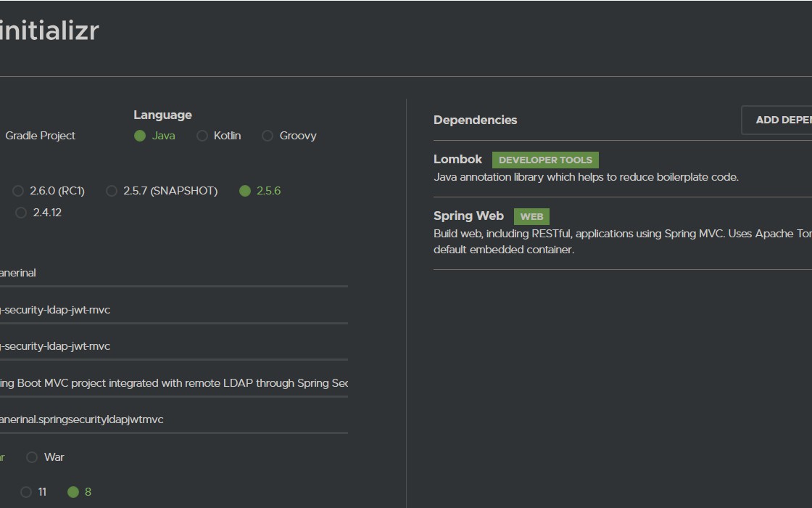The image size is (812, 508).
Task: Click the initializr logo title
Action: [49, 30]
